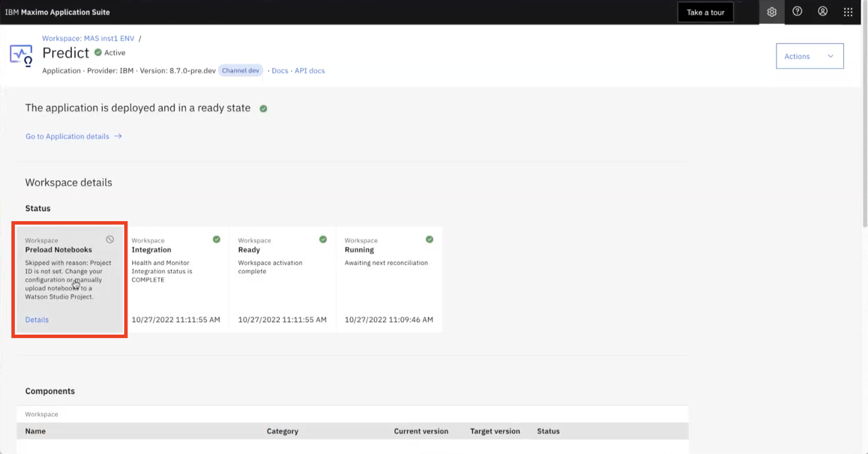Image resolution: width=868 pixels, height=454 pixels.
Task: Click 'Awaiting next reconciliation' text
Action: tap(386, 263)
